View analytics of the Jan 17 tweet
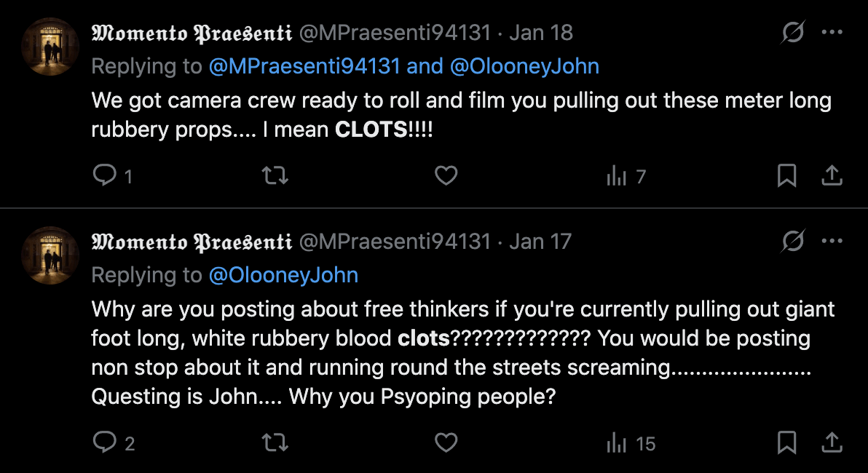Image resolution: width=868 pixels, height=473 pixels. [x=618, y=442]
